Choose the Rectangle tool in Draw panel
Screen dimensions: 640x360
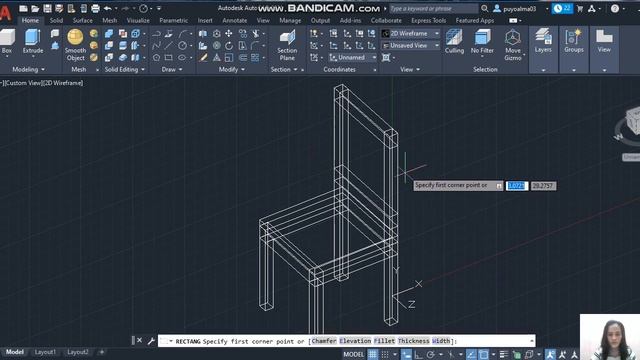tap(169, 58)
